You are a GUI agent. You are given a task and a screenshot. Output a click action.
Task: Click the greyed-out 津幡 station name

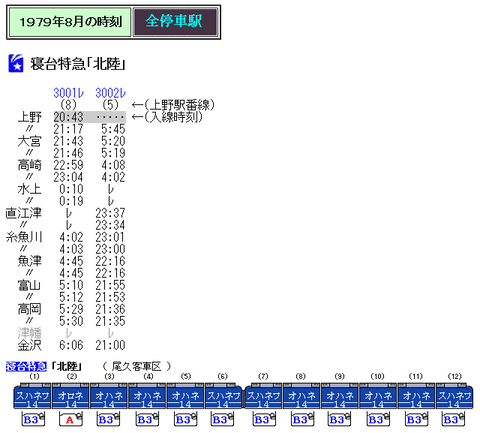(29, 333)
